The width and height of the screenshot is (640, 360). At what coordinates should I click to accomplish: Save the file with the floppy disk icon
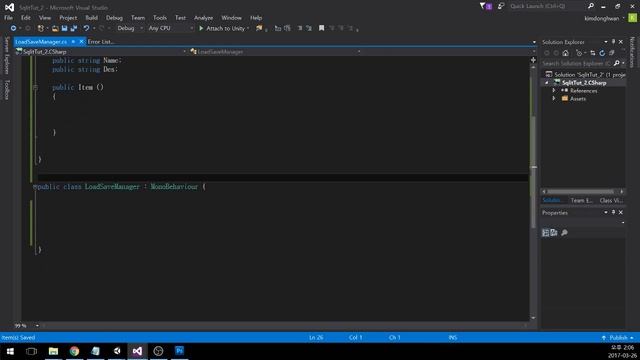tap(64, 28)
